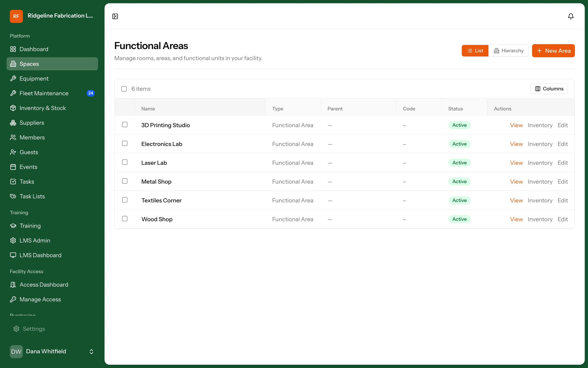The height and width of the screenshot is (368, 588).
Task: Open notifications bell
Action: [x=571, y=16]
